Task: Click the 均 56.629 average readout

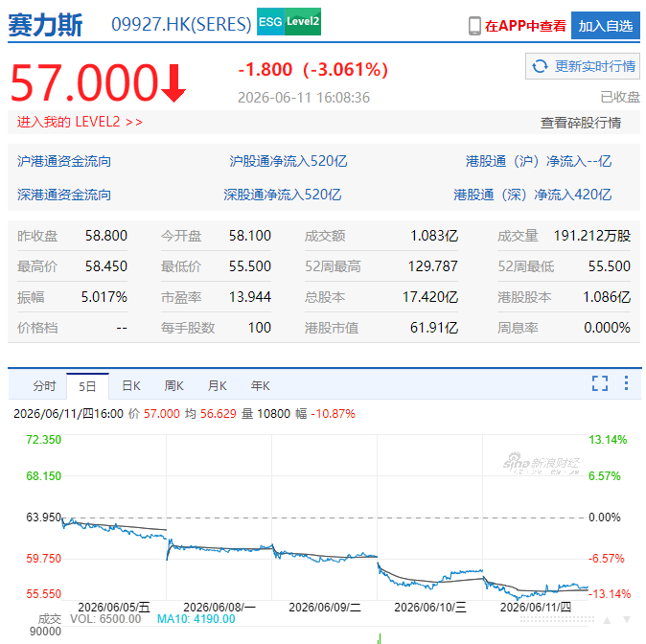Action: tap(211, 414)
